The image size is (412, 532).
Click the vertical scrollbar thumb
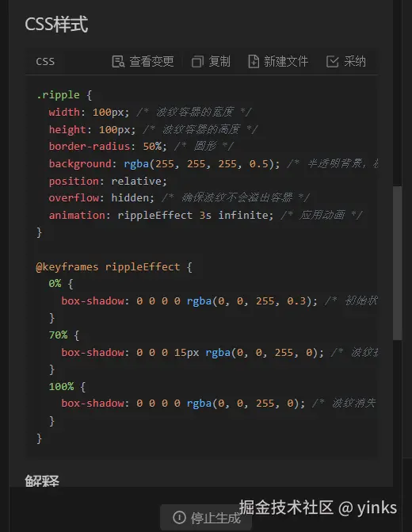pos(398,262)
